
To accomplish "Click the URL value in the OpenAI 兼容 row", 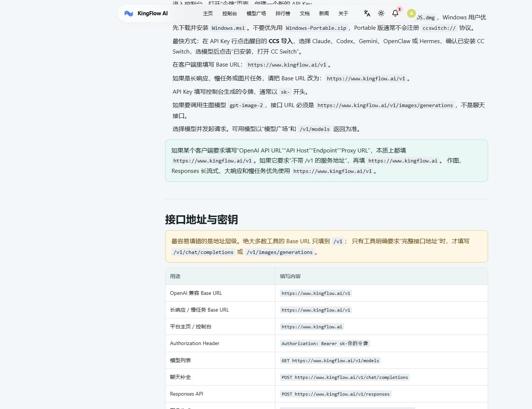I will 316,293.
